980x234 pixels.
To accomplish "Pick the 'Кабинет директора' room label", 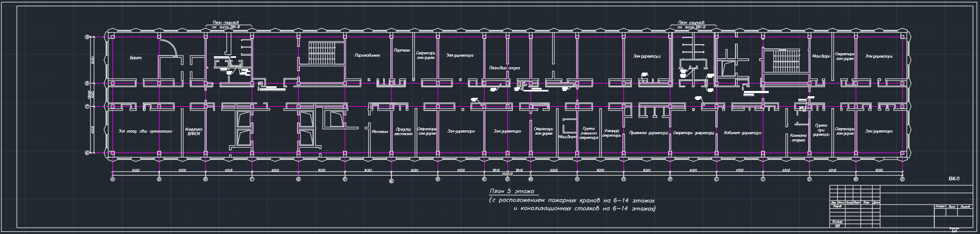I will pos(742,133).
